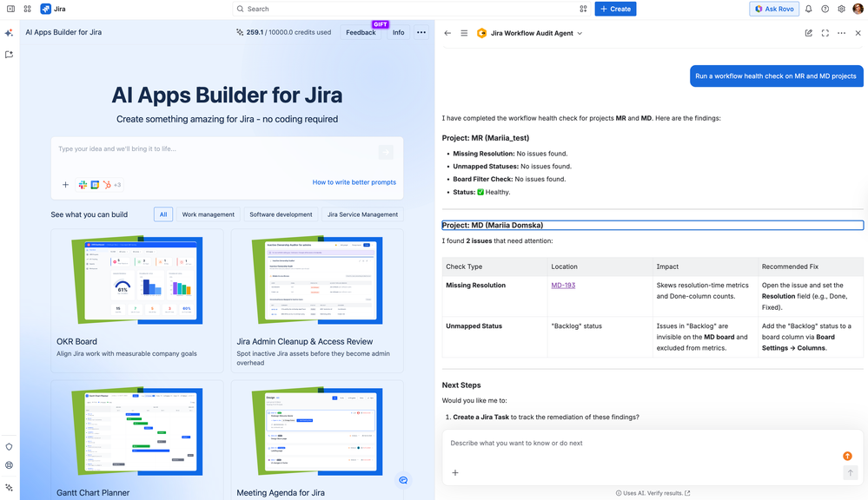Click the credits used counter

(x=283, y=32)
